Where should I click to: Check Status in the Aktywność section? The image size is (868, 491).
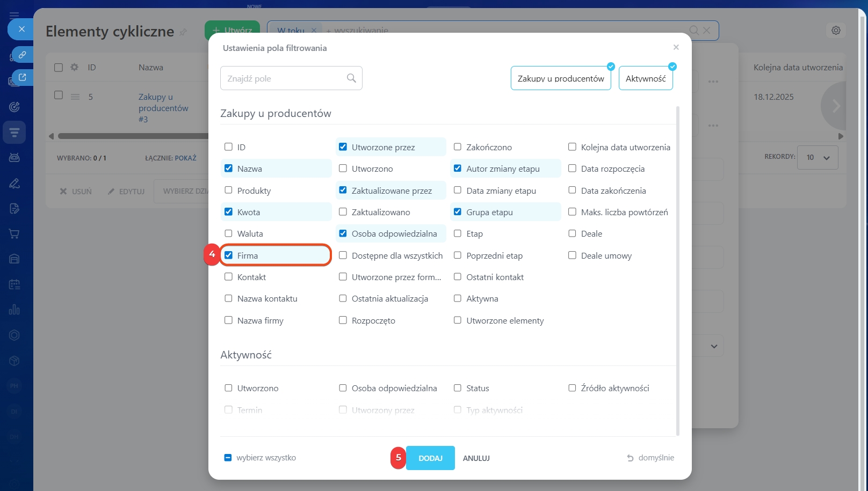pos(458,388)
